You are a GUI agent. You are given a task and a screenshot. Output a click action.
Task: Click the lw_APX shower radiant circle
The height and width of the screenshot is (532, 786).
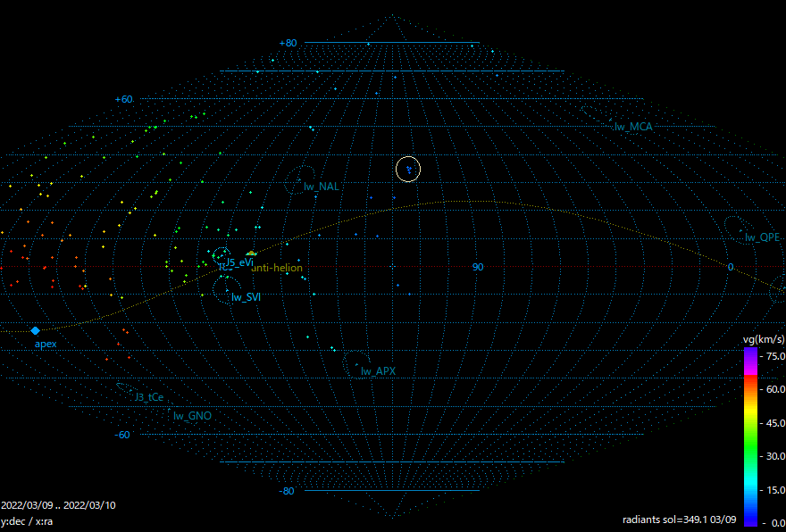click(x=355, y=363)
